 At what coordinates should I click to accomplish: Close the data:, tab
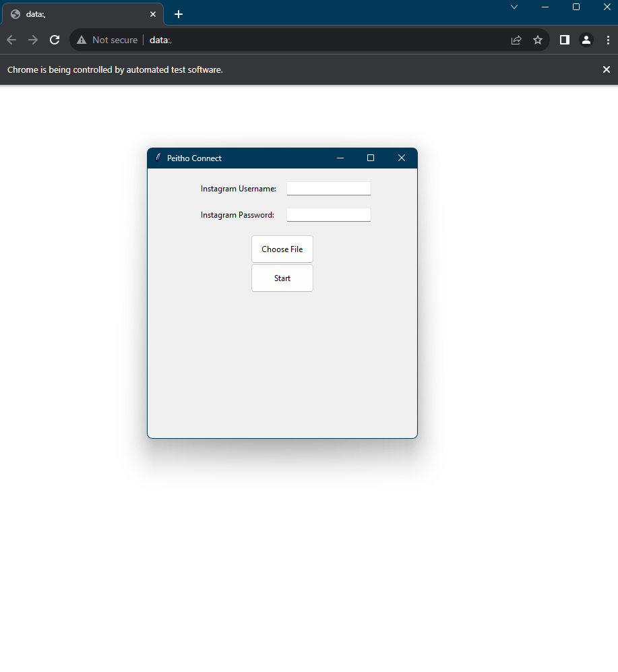153,14
